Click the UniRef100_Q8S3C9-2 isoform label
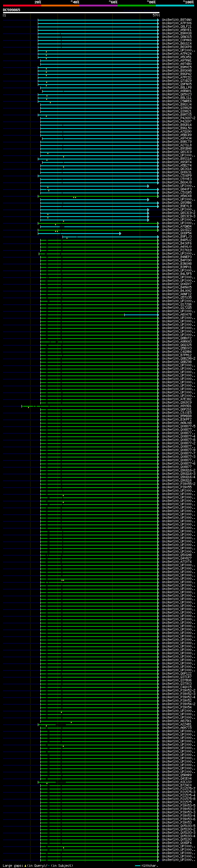197x868 pixels. (179, 213)
